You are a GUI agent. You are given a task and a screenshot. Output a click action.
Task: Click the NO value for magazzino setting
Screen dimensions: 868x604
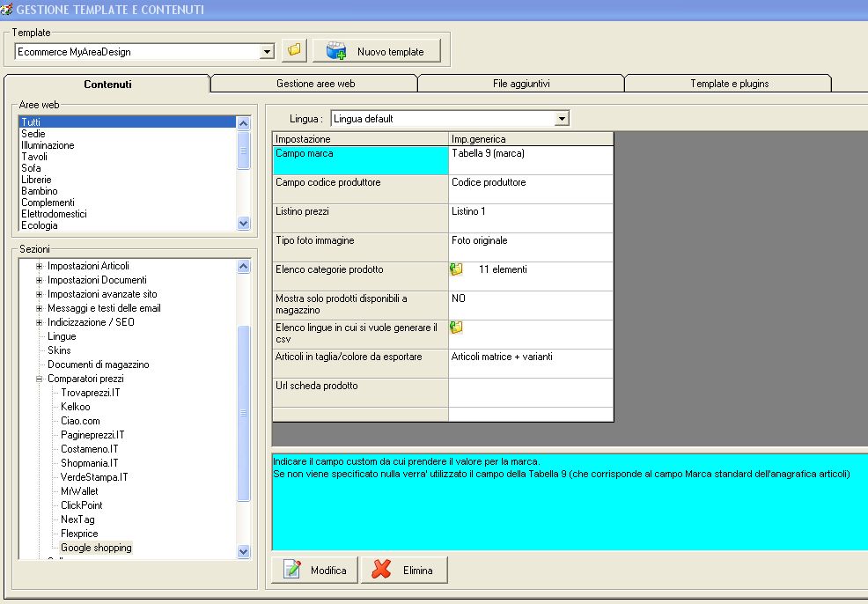pyautogui.click(x=531, y=306)
